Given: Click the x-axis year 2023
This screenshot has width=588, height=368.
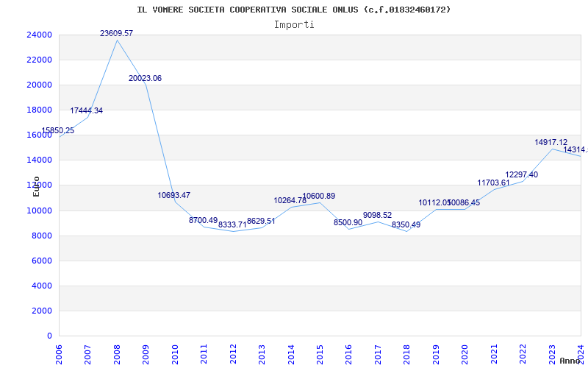Looking at the screenshot, I should (552, 354).
